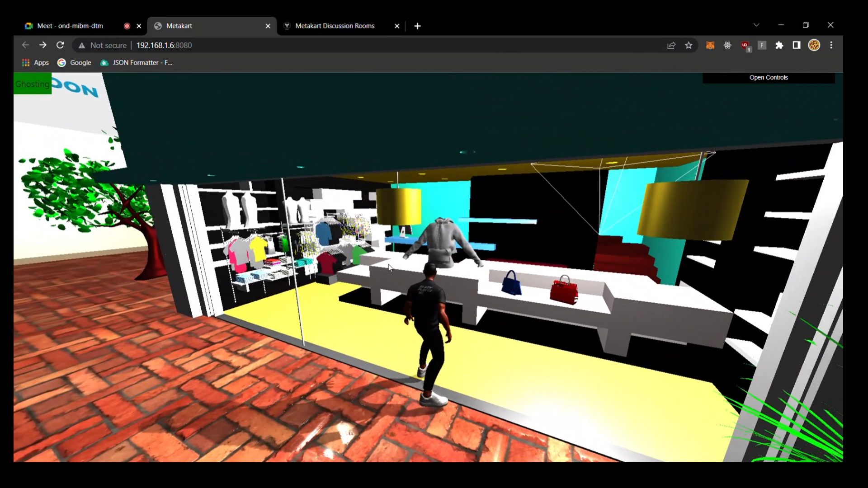
Task: Open JSON Formatter bookmark
Action: tap(137, 63)
